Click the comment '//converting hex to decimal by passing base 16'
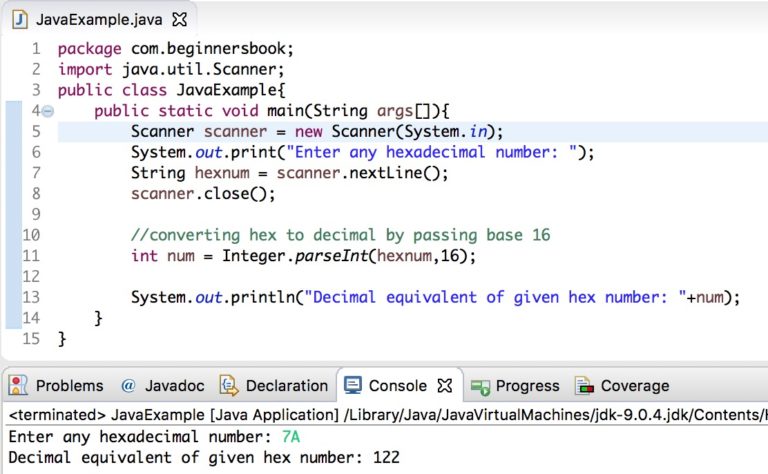Screen dimensions: 768x474 tap(340, 235)
